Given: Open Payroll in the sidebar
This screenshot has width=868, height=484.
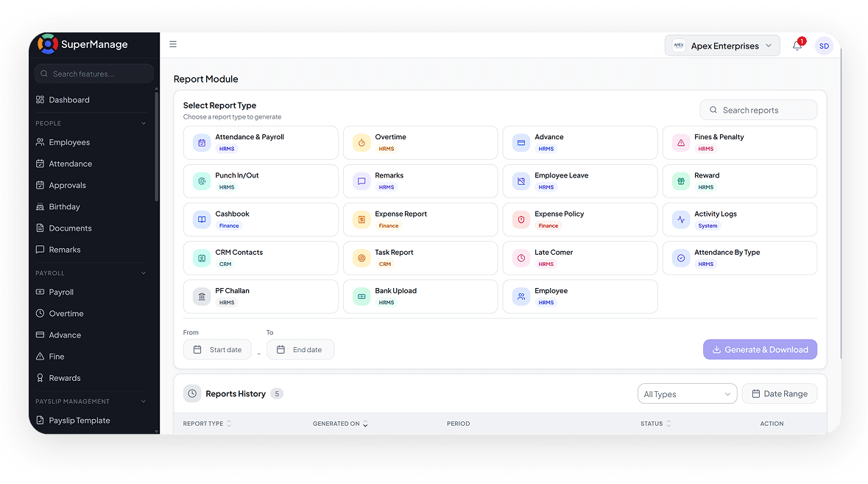Looking at the screenshot, I should 54,292.
